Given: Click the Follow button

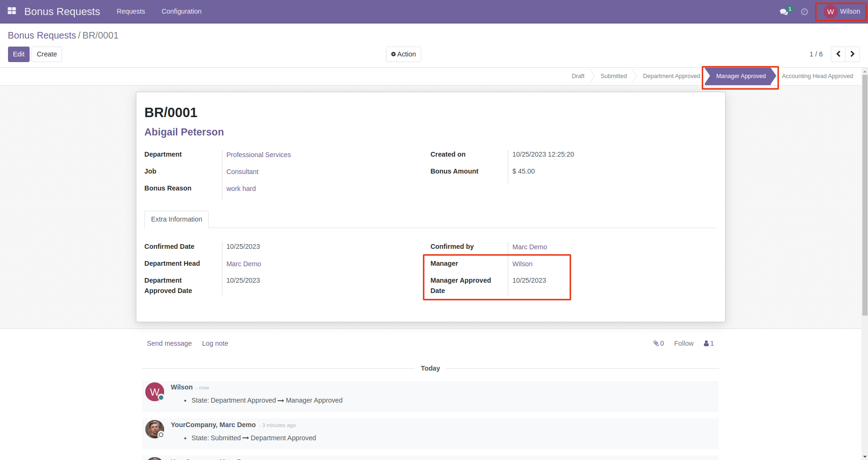Looking at the screenshot, I should coord(684,343).
